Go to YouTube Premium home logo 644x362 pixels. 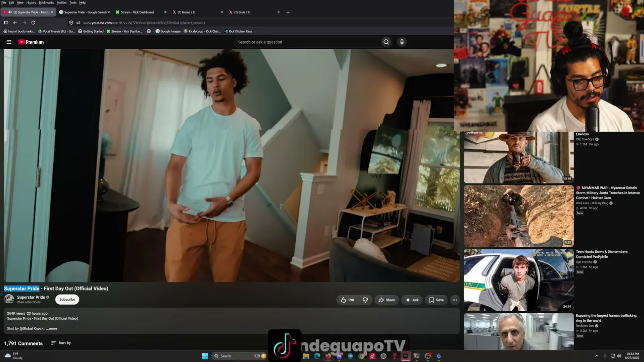tap(31, 42)
